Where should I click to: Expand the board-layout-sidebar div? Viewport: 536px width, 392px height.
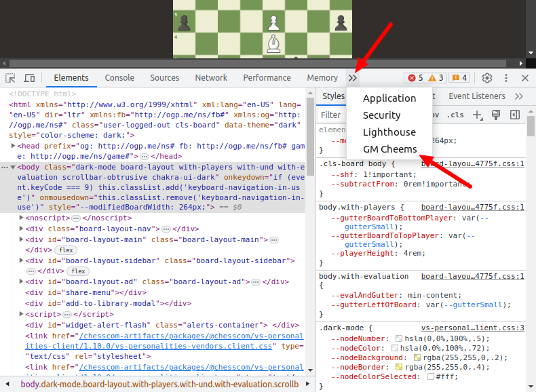point(21,260)
